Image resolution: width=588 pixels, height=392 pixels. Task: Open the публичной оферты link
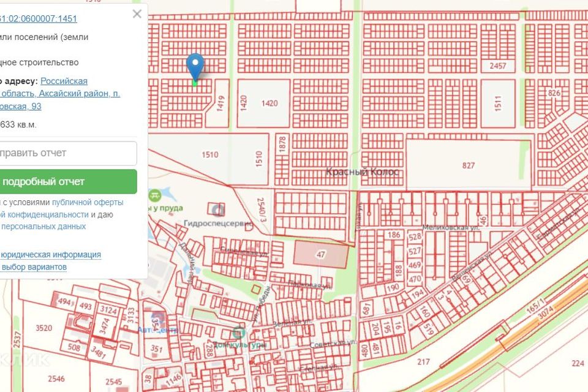[x=88, y=202]
